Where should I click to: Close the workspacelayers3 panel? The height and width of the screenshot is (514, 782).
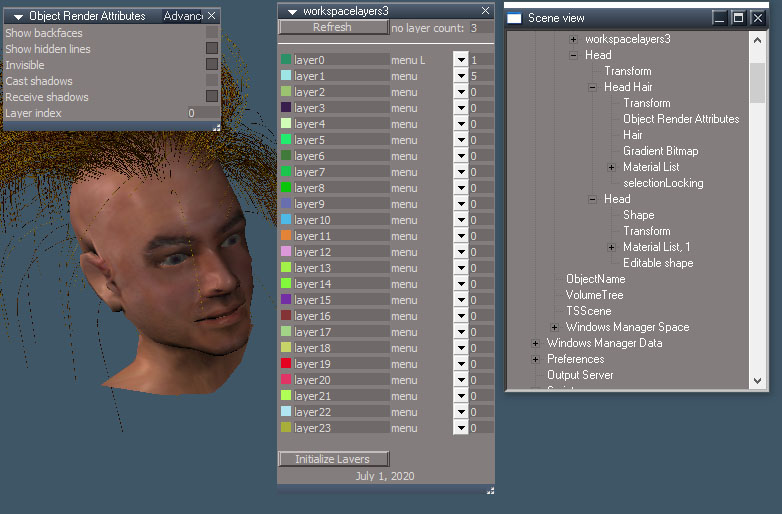[485, 10]
